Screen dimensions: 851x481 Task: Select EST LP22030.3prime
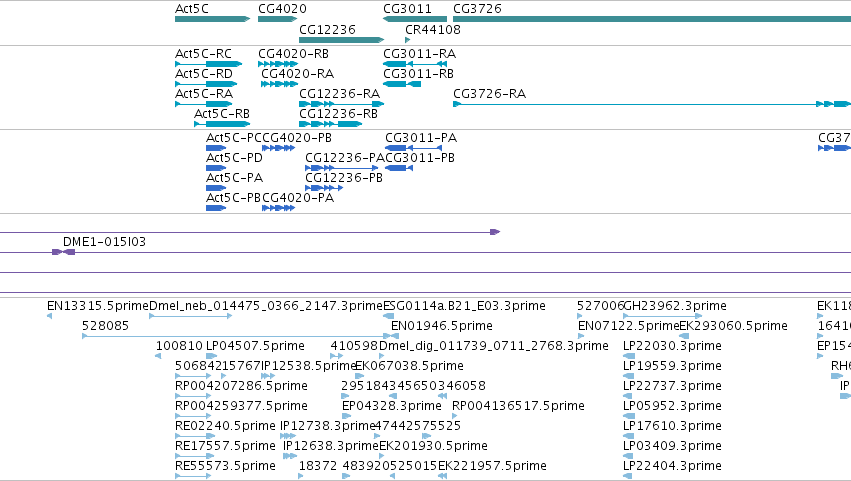point(672,346)
